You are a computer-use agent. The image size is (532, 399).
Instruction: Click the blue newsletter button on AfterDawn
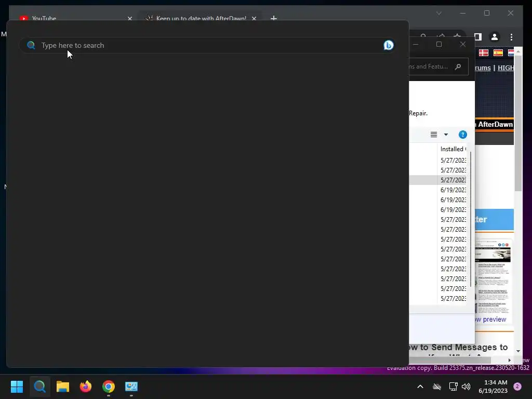click(x=495, y=220)
